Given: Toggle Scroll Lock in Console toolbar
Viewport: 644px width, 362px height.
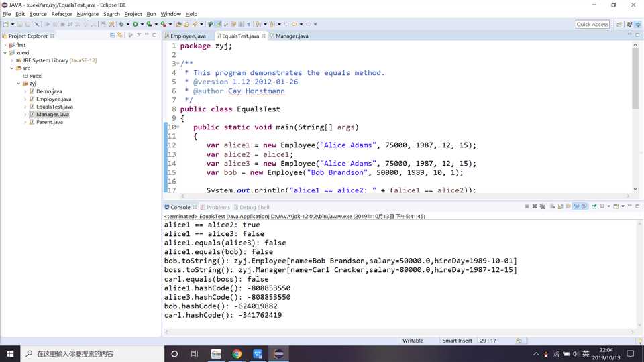Looking at the screenshot, I should (x=560, y=206).
